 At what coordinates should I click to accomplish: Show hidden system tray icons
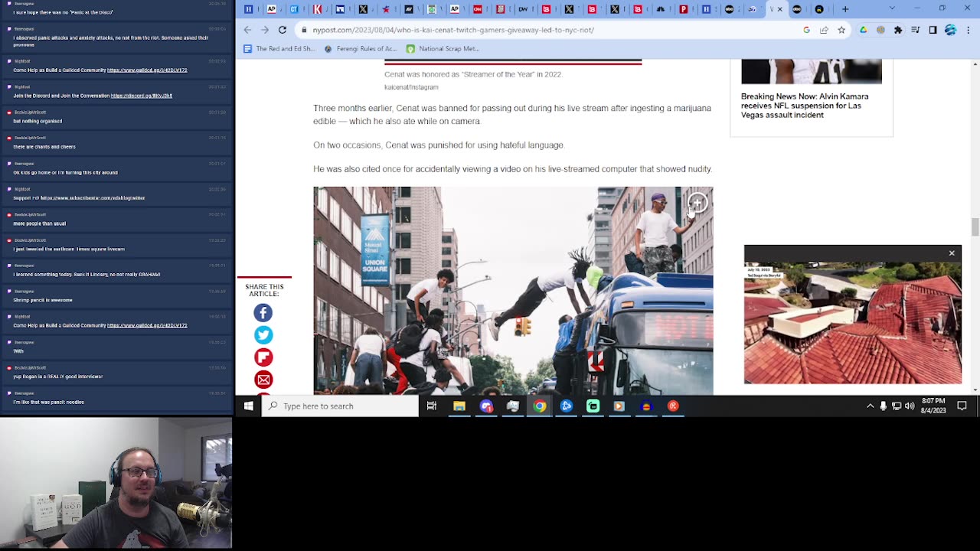pos(870,406)
